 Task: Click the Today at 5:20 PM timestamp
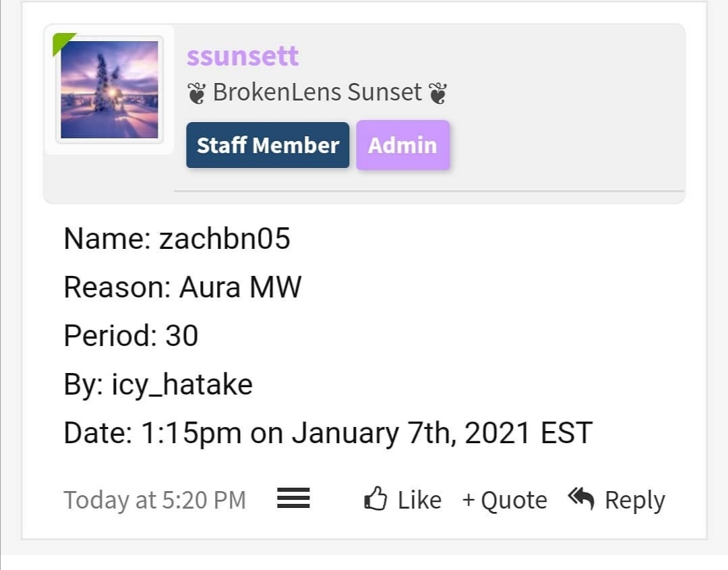(x=154, y=501)
